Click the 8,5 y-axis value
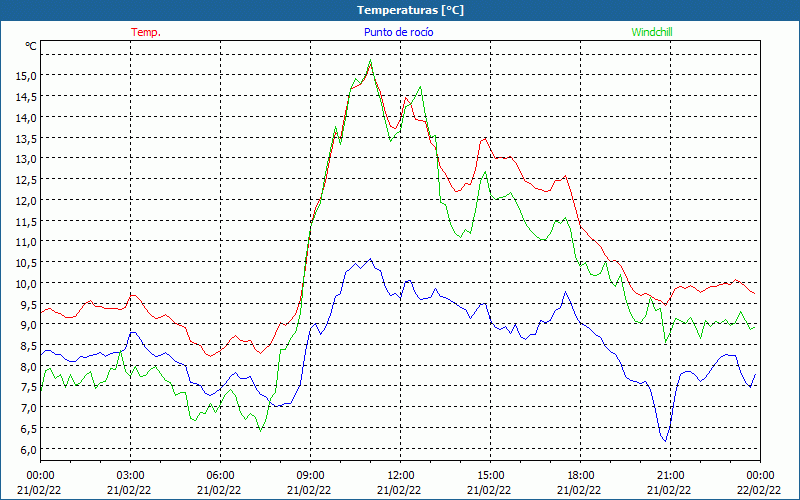Screen dimensions: 800x500 (x=28, y=345)
